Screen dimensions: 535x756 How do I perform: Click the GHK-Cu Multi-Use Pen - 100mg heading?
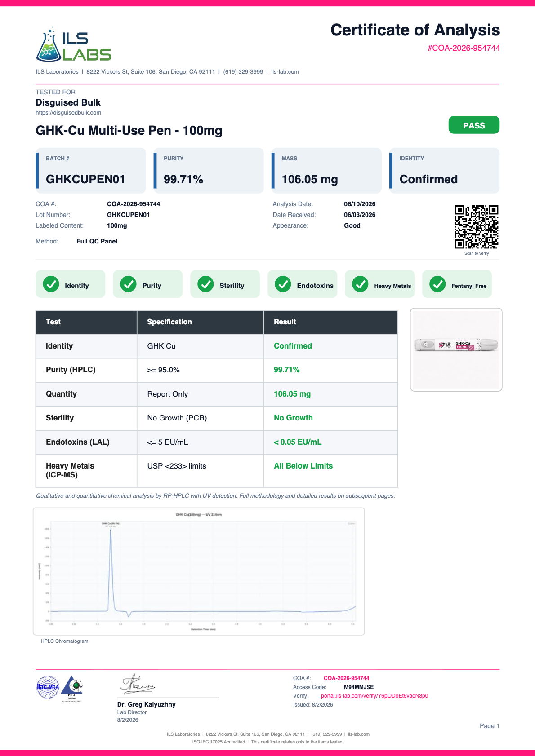[x=129, y=131]
